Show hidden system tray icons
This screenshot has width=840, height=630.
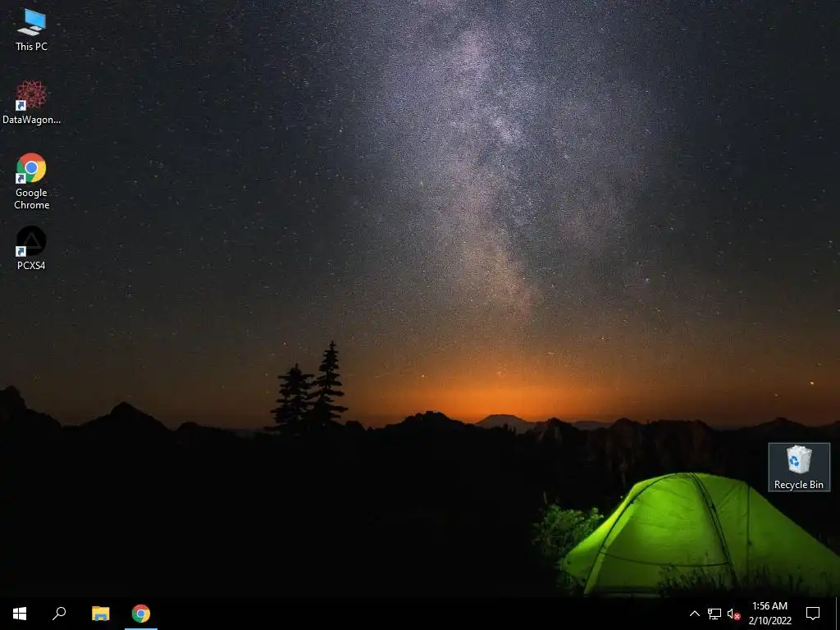pyautogui.click(x=694, y=614)
